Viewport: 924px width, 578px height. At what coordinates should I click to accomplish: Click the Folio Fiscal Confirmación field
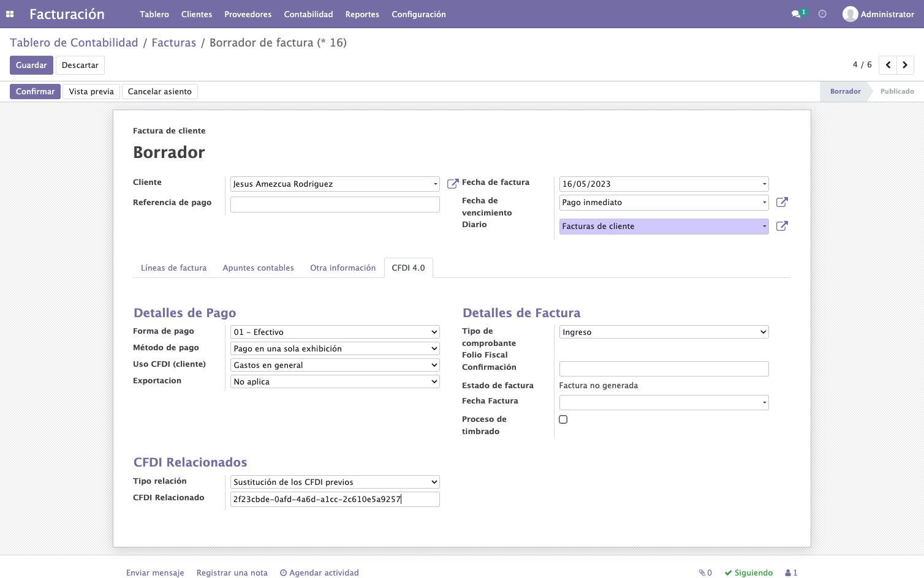(x=664, y=369)
